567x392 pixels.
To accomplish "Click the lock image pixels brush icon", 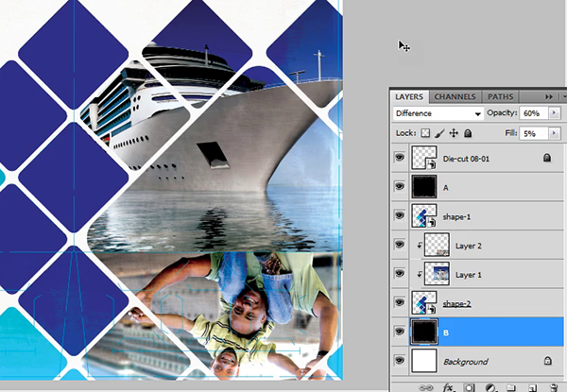I will (439, 133).
